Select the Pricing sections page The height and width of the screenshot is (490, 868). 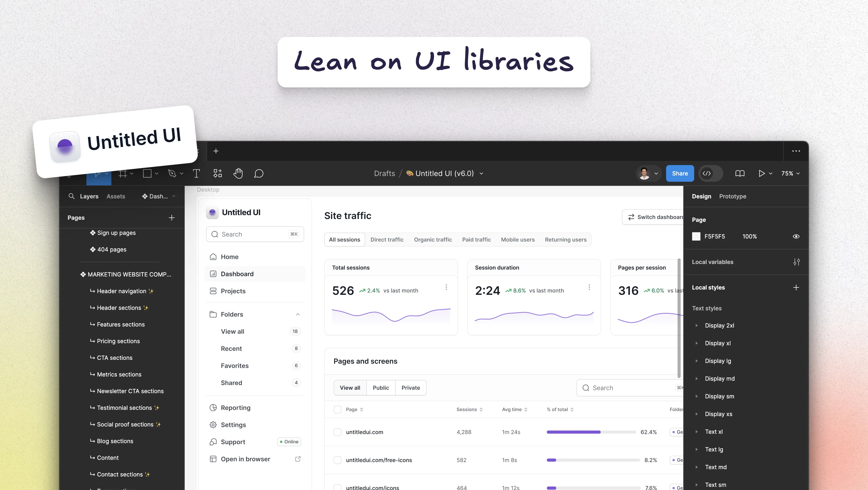118,341
